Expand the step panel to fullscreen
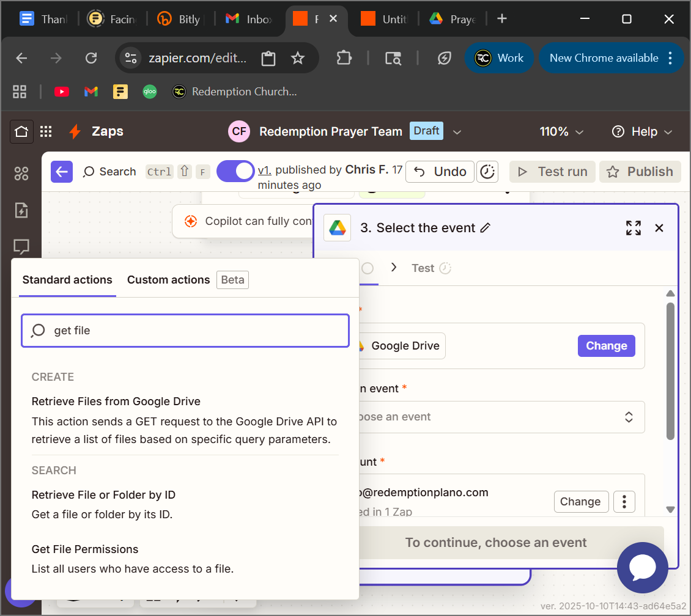 634,228
